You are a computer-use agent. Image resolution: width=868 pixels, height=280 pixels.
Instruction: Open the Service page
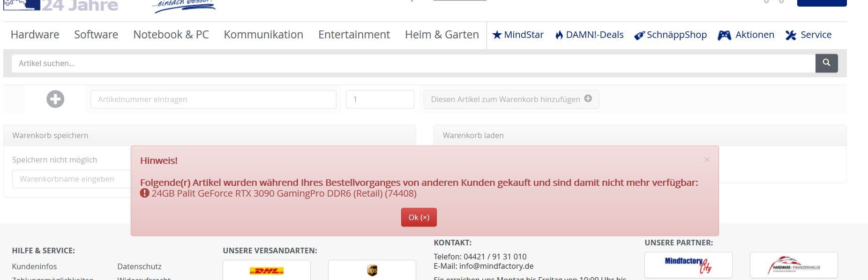tap(816, 35)
